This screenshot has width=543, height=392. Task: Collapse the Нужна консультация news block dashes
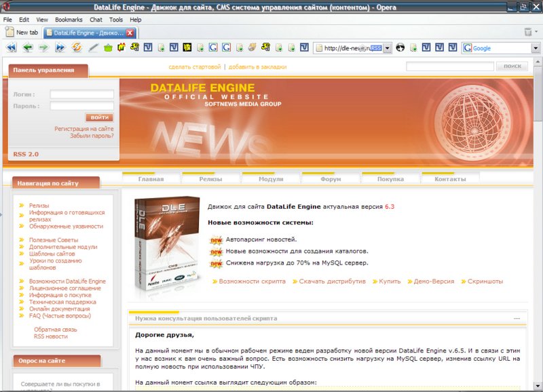517,318
